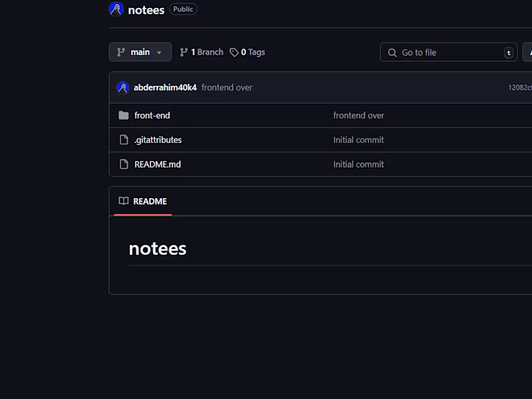Open the .gitattributes file entry

[x=158, y=140]
